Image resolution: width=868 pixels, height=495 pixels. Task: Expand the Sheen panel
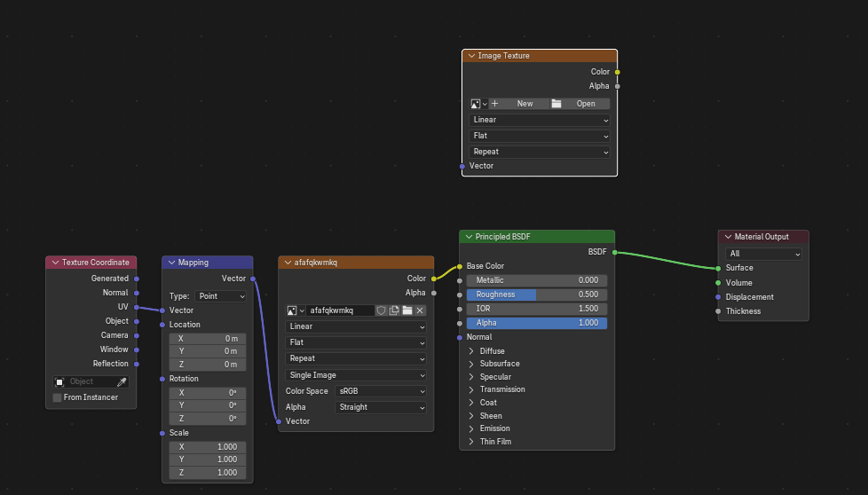(x=471, y=416)
